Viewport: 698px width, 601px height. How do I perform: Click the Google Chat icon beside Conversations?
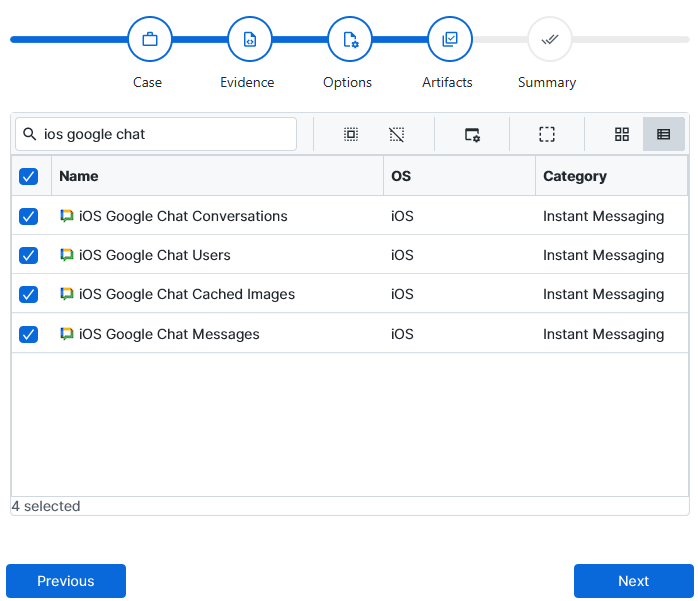(67, 216)
